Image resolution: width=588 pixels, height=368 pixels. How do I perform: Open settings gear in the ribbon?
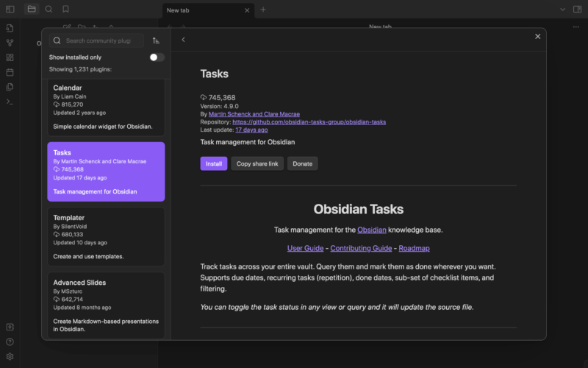point(10,356)
